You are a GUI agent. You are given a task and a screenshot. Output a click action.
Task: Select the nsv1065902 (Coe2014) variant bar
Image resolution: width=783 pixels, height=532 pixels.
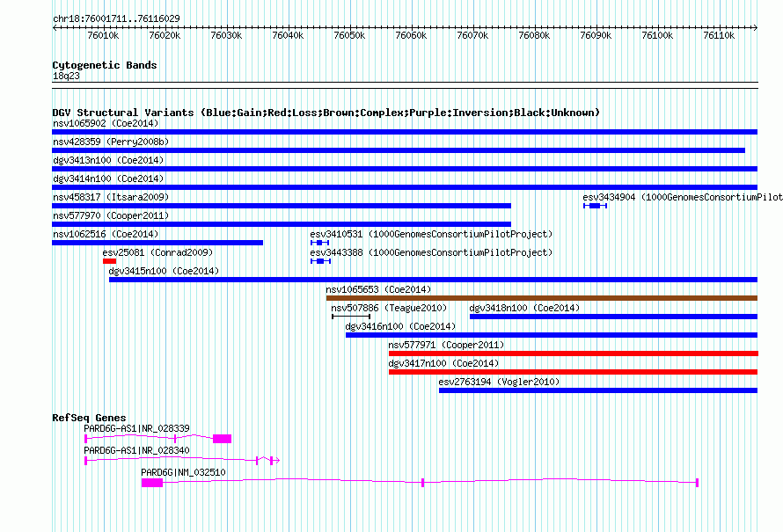405,132
